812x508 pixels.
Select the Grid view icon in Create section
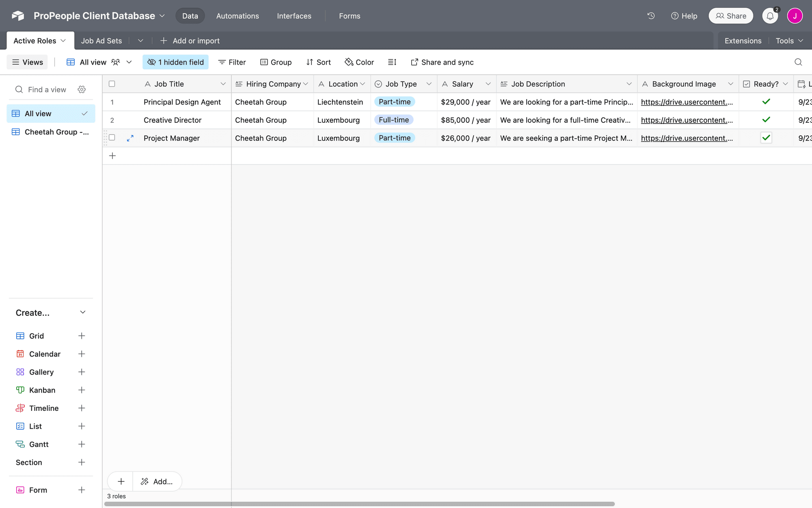[20, 336]
